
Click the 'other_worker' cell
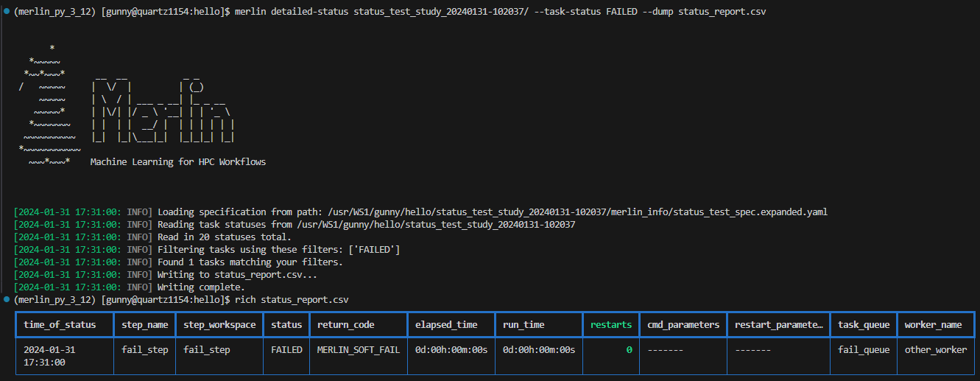(936, 350)
